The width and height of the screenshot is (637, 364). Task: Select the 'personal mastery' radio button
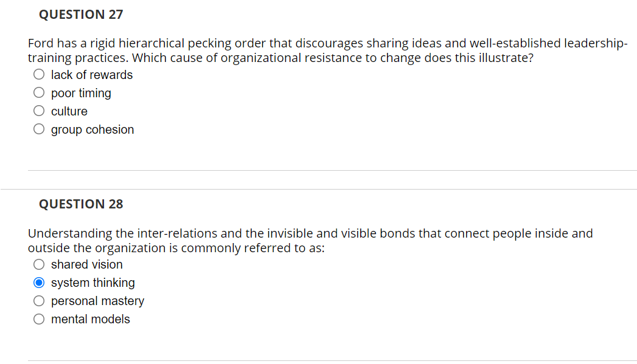click(39, 300)
